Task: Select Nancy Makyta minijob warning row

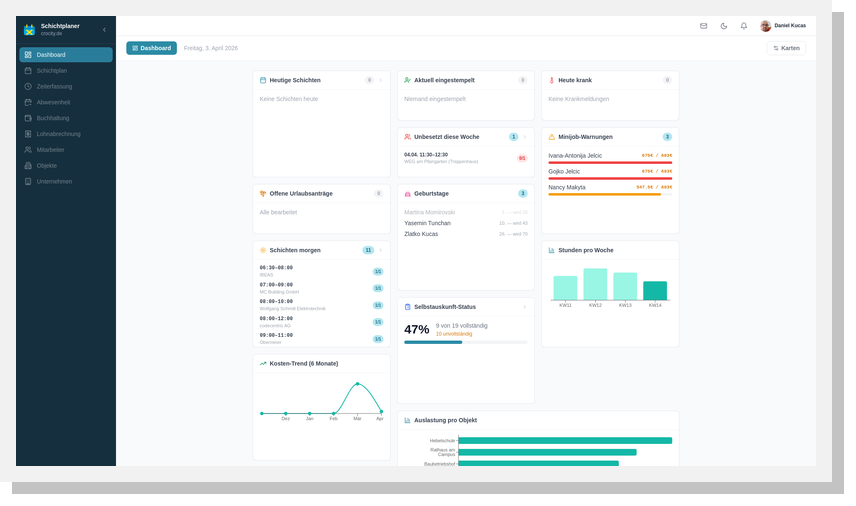Action: [x=610, y=189]
